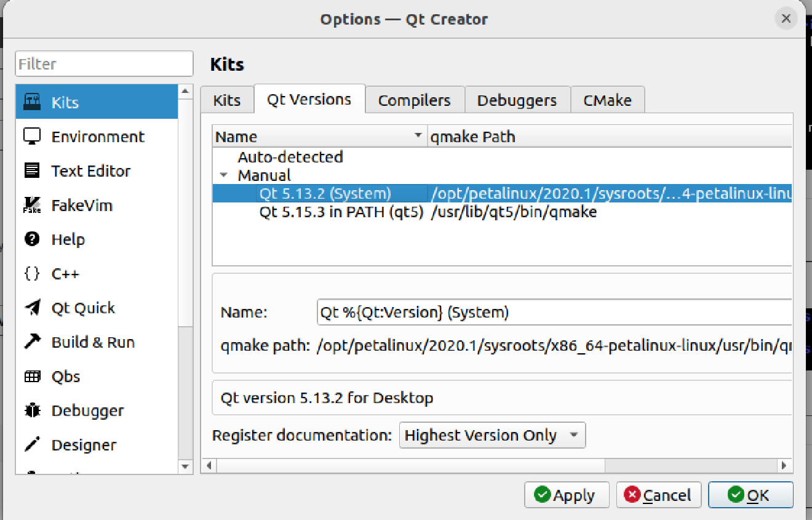Collapse the Manual tree group
The image size is (812, 520).
point(223,175)
